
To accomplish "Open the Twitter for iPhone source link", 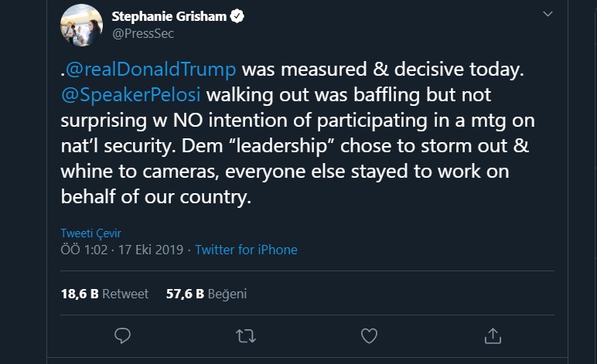I will click(246, 250).
